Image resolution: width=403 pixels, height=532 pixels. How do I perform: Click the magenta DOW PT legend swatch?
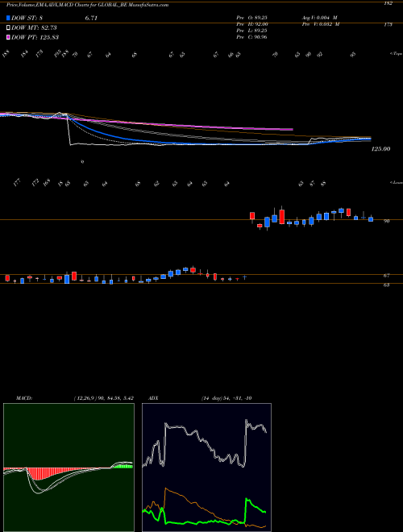click(9, 37)
